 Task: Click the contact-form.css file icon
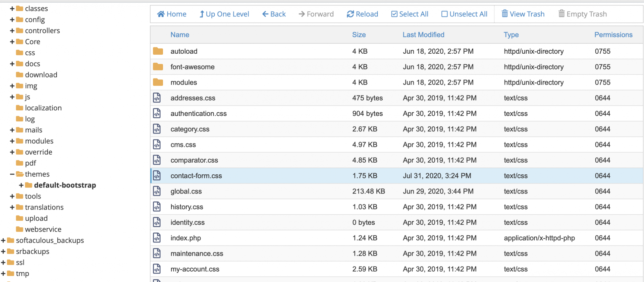click(157, 175)
